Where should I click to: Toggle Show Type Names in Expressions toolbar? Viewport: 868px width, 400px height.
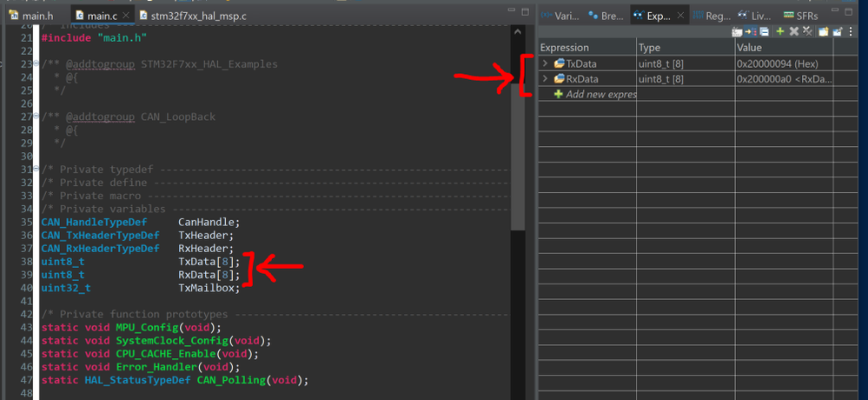pyautogui.click(x=738, y=31)
